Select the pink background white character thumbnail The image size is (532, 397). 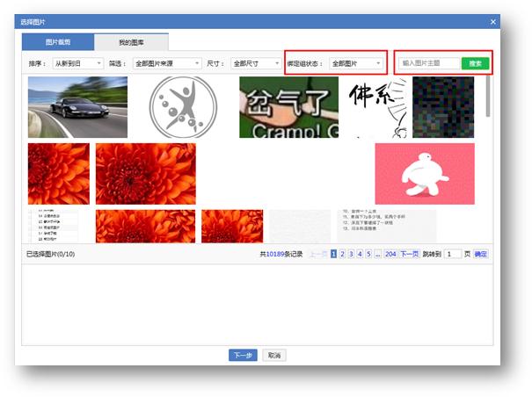coord(425,174)
